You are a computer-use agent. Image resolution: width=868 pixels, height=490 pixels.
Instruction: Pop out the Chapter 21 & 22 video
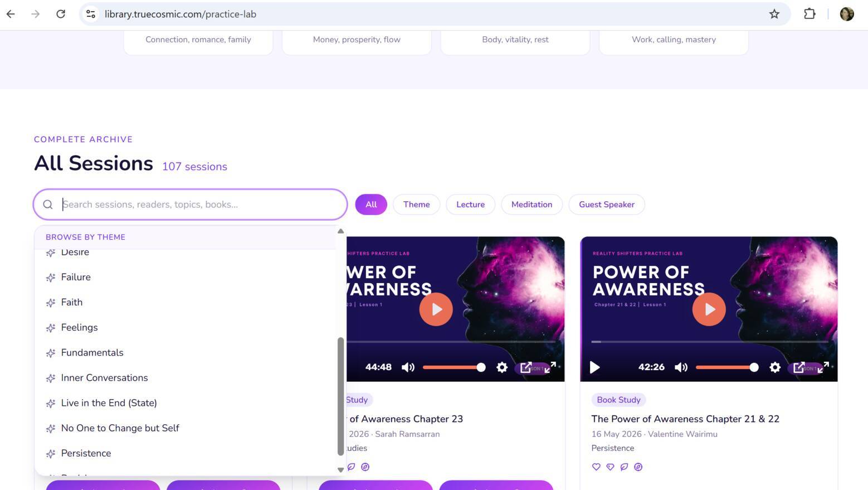click(x=799, y=367)
